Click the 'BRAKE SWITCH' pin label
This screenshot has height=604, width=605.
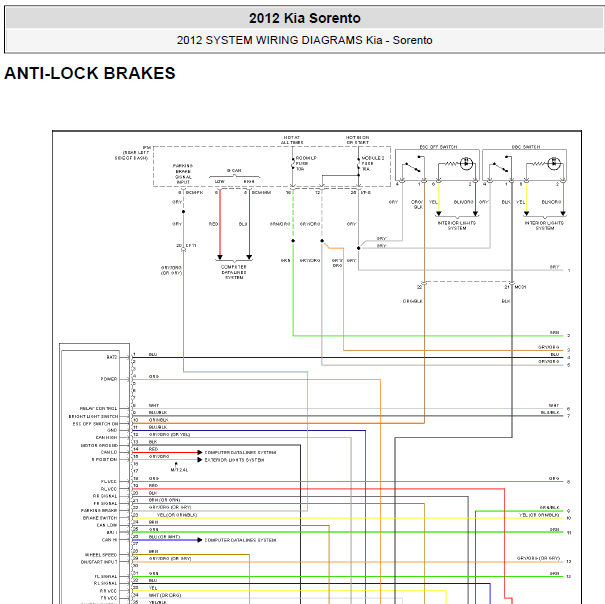coord(100,518)
